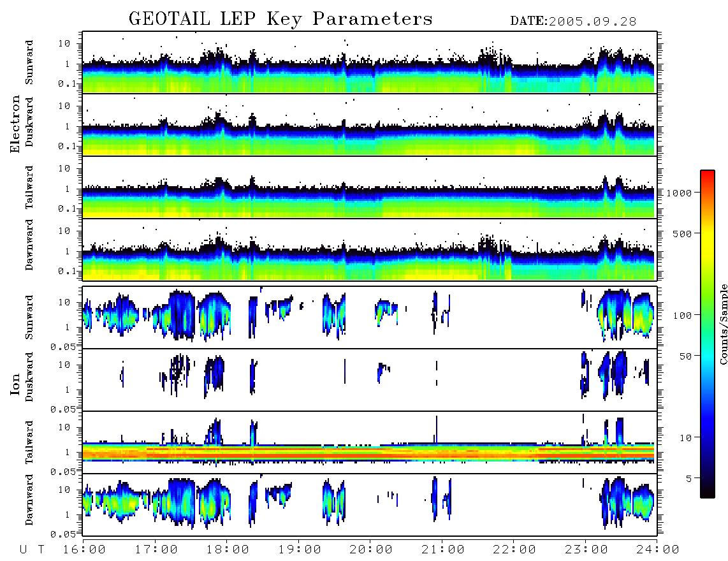The image size is (728, 561).
Task: Click the Electron Tailward spectrogram panel
Action: point(370,187)
